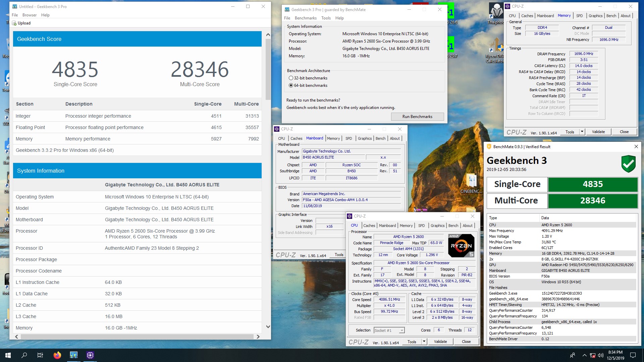Open File menu in Geekbench results window
644x362 pixels.
pos(15,15)
